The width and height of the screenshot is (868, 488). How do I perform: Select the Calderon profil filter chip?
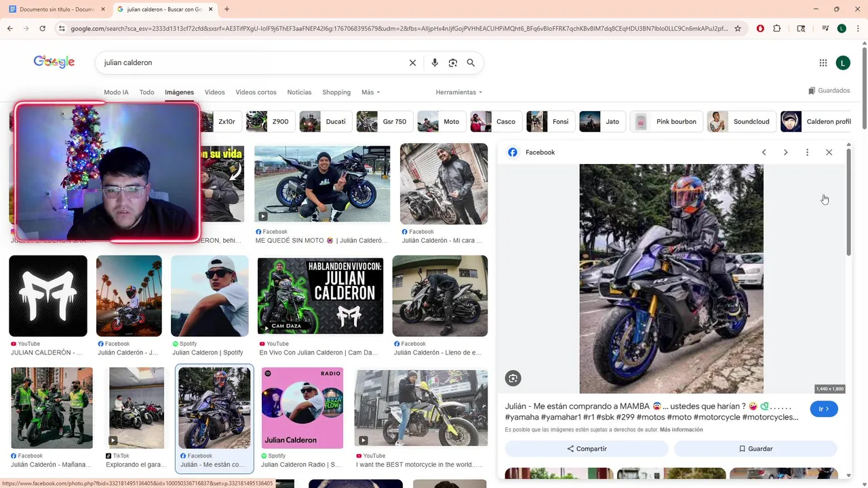tap(816, 121)
